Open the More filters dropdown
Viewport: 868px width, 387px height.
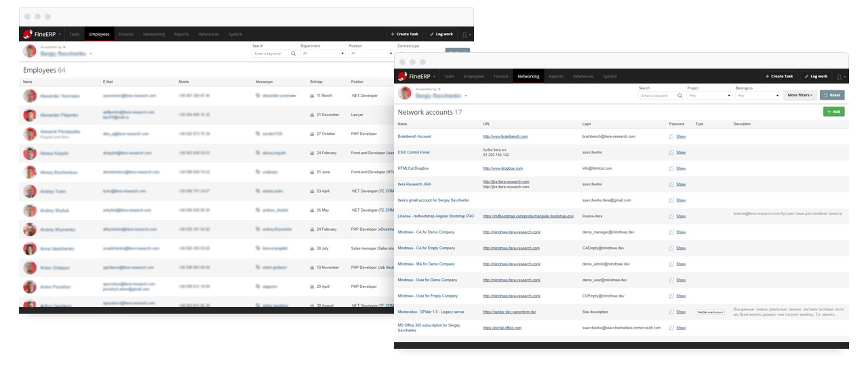click(800, 95)
